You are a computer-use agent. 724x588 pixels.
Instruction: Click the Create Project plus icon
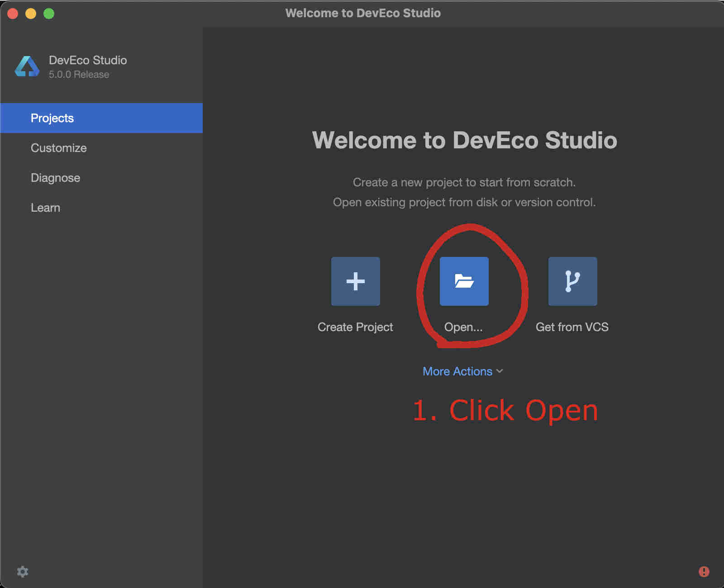click(x=355, y=281)
